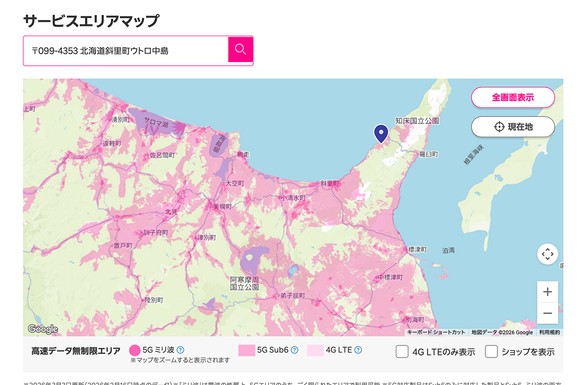This screenshot has width=588, height=385.
Task: Click 津別町 label on map
Action: pos(207,238)
